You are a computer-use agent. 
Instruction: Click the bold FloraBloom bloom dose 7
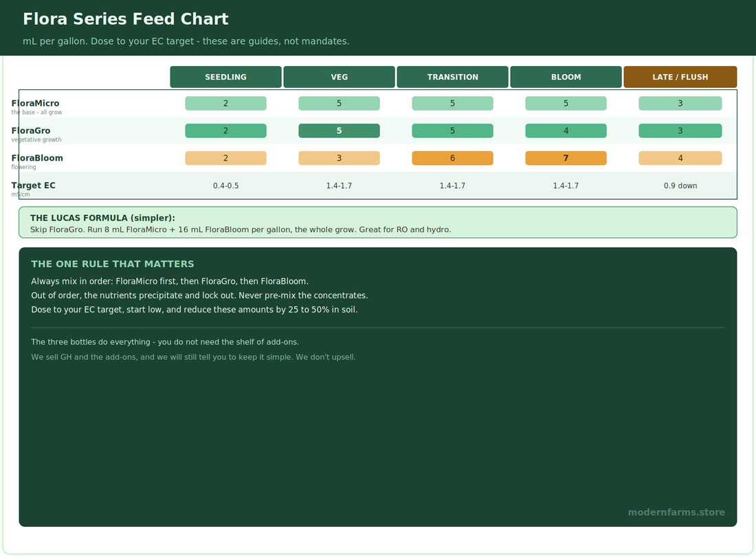(x=566, y=158)
